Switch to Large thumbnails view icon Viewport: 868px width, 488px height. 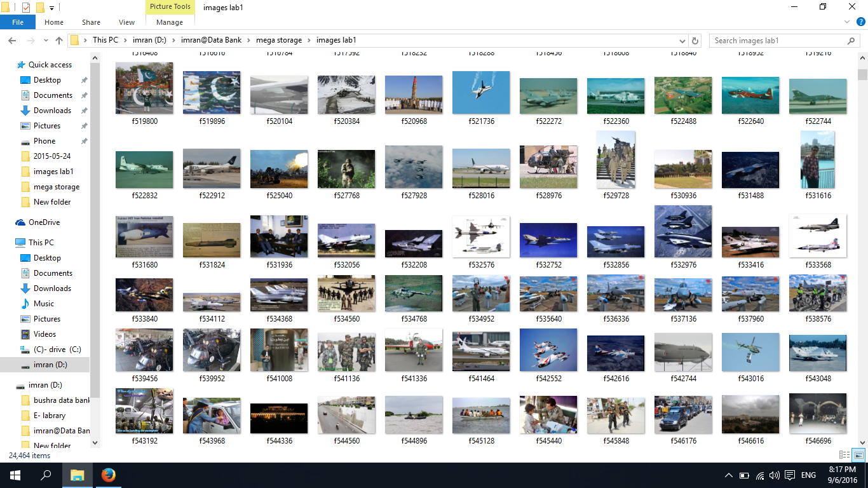(858, 455)
